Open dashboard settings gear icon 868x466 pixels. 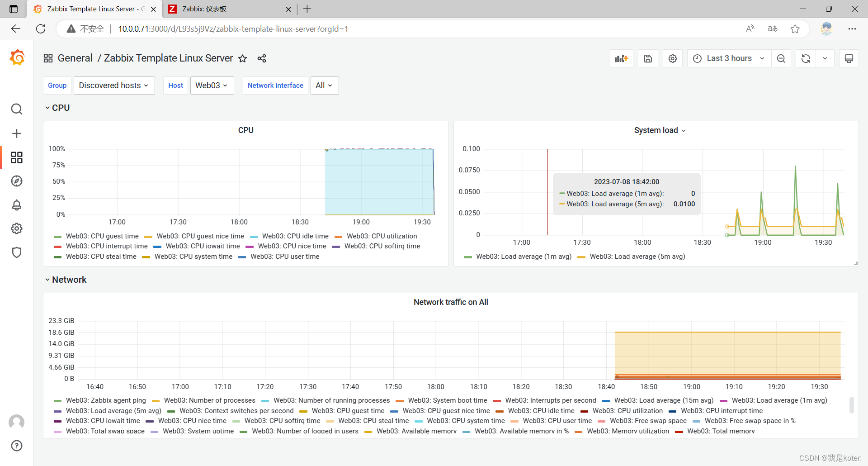point(673,58)
